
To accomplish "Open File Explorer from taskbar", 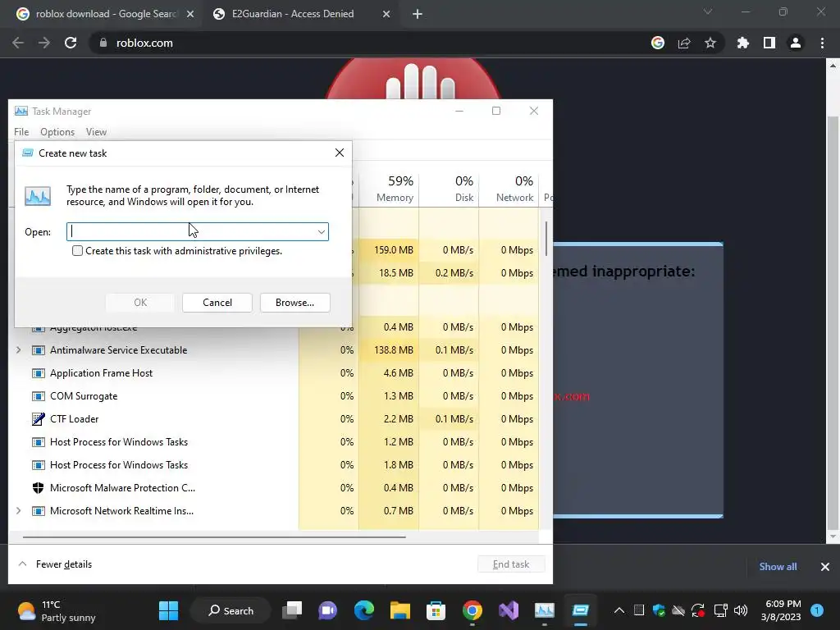I will pyautogui.click(x=400, y=610).
